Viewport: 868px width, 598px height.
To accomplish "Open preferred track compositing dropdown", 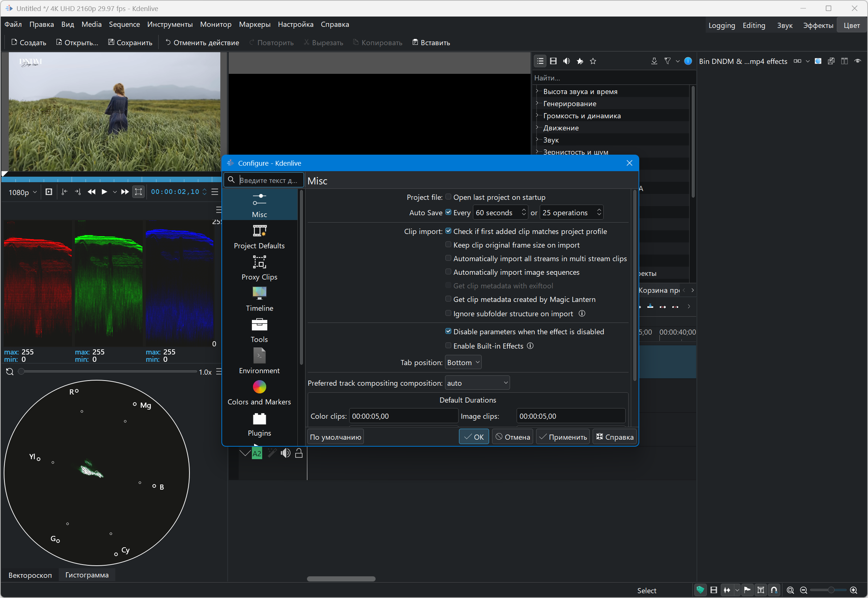I will [477, 383].
